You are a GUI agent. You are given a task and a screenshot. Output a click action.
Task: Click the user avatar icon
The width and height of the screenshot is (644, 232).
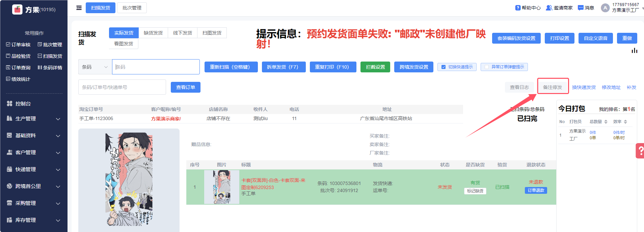[605, 8]
